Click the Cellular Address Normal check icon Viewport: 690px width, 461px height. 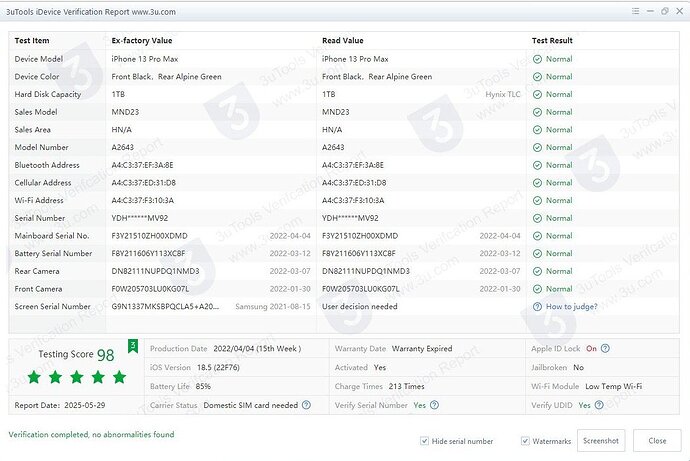coord(537,183)
